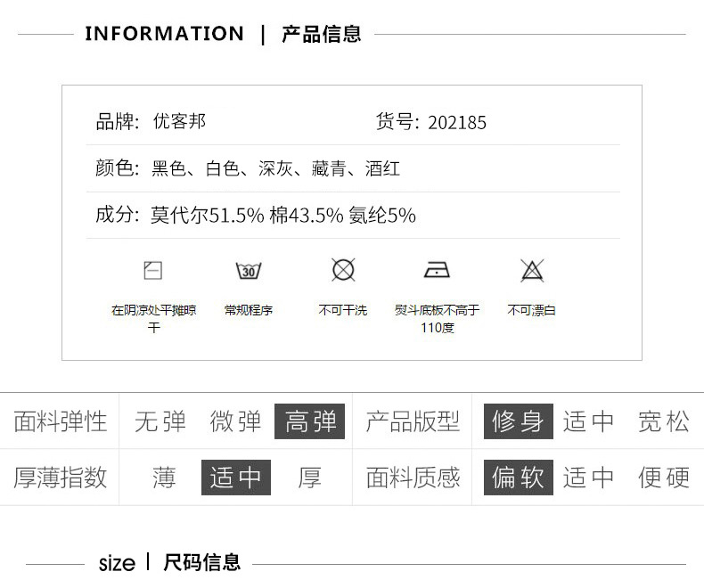Select the 修身 fit option
The image size is (704, 588).
point(518,421)
